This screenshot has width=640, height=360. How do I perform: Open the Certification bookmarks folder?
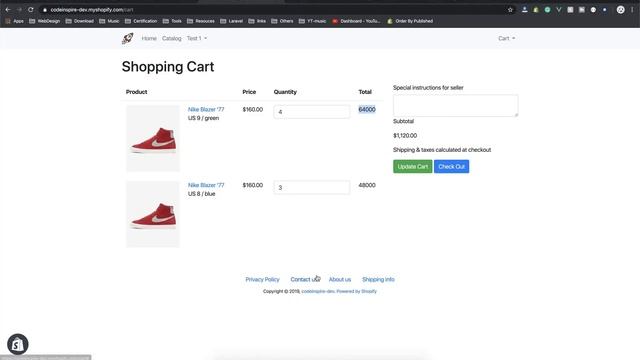pyautogui.click(x=141, y=21)
